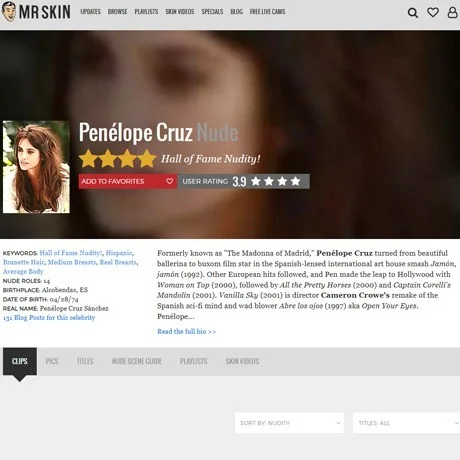This screenshot has height=460, width=460.
Task: Open the Updates menu
Action: [90, 12]
